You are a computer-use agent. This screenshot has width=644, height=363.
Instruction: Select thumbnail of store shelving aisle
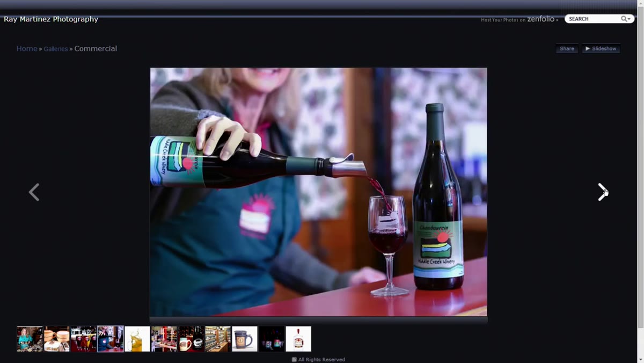[218, 339]
